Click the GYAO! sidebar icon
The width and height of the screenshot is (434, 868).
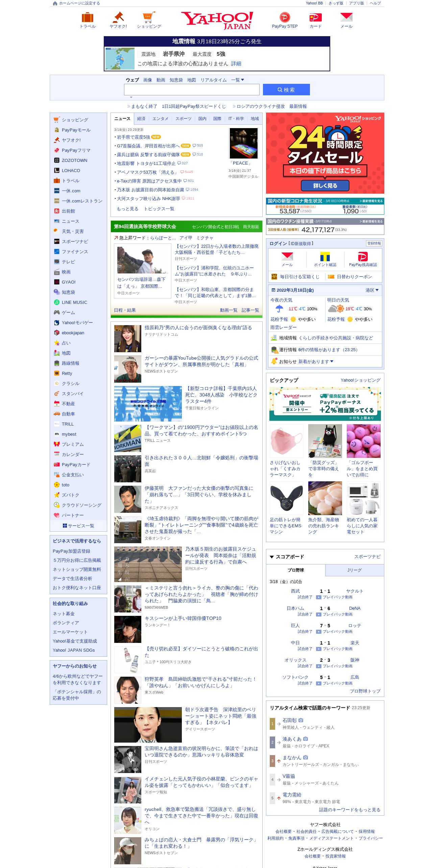(x=57, y=282)
